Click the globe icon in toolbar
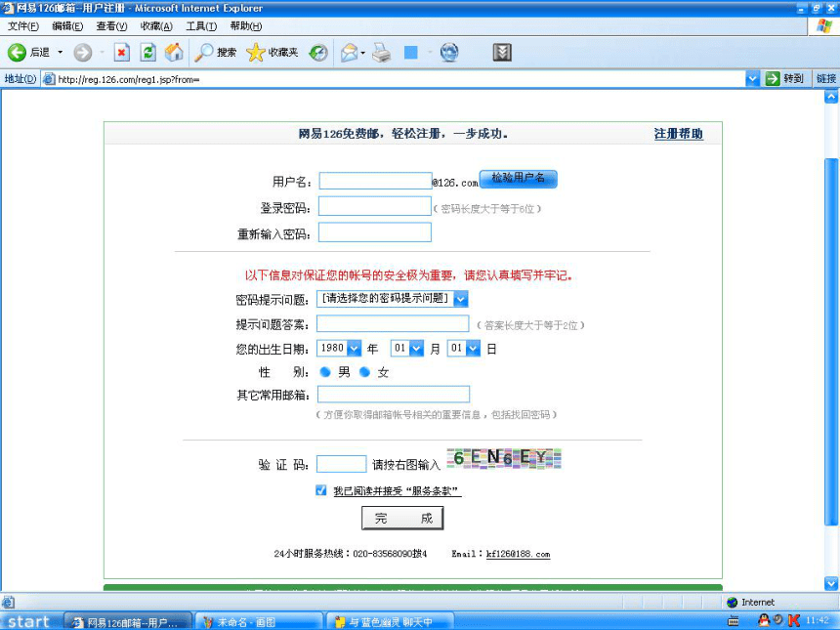This screenshot has height=630, width=840. (449, 53)
